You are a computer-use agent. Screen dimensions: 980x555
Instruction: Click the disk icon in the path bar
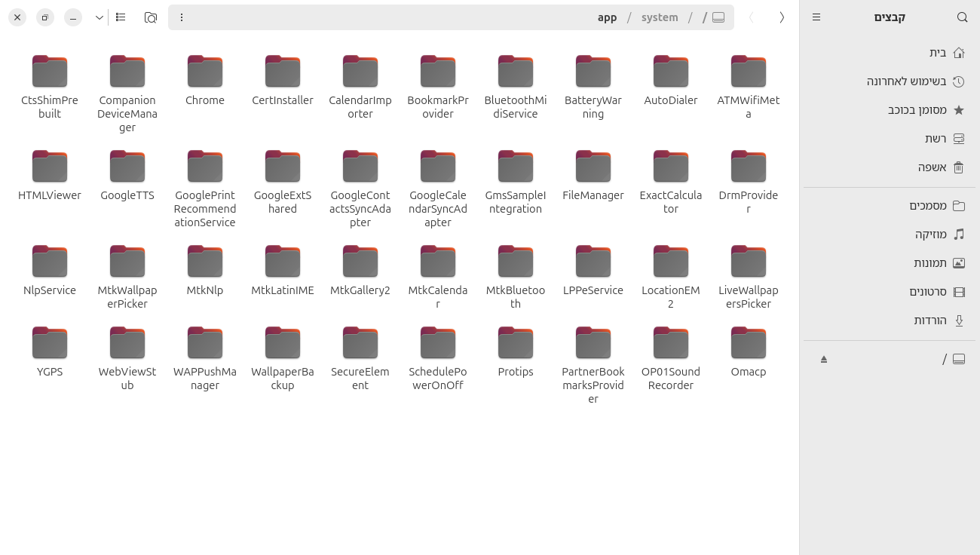click(x=718, y=17)
